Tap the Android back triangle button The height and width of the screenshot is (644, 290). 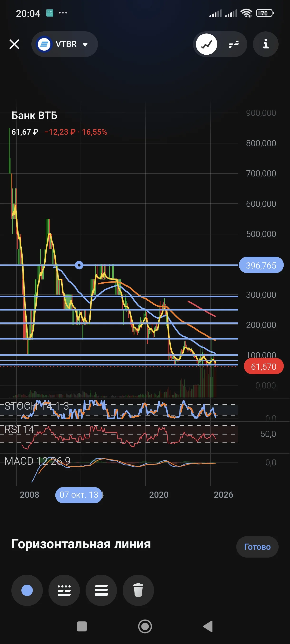(x=208, y=626)
